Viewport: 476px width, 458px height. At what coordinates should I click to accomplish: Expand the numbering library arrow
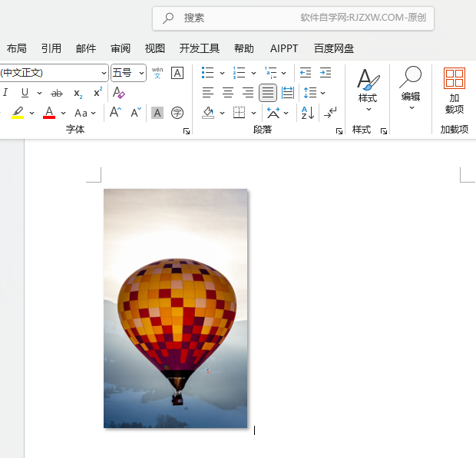[x=253, y=73]
